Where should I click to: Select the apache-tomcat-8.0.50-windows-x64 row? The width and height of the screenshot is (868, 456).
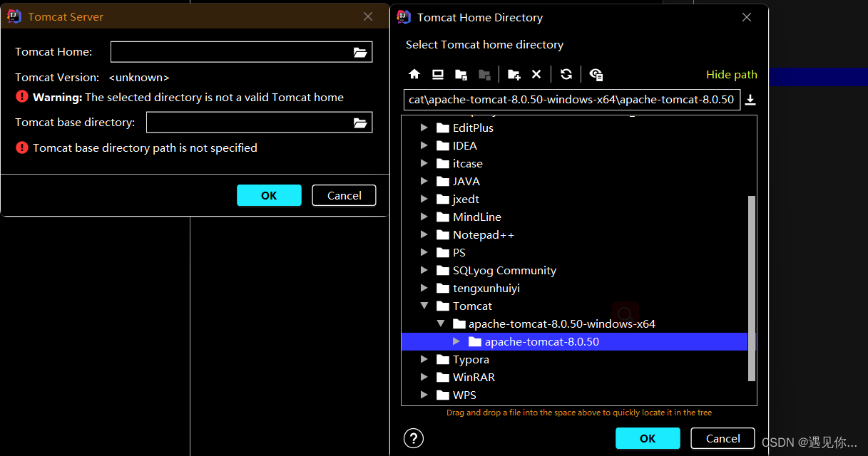tap(574, 324)
